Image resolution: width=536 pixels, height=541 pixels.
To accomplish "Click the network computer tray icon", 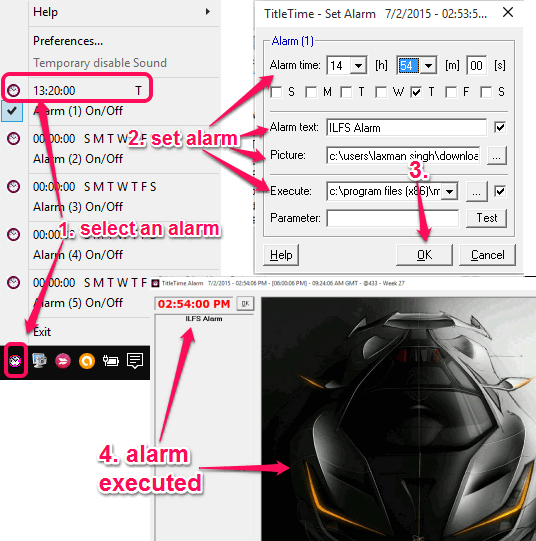I will [40, 361].
